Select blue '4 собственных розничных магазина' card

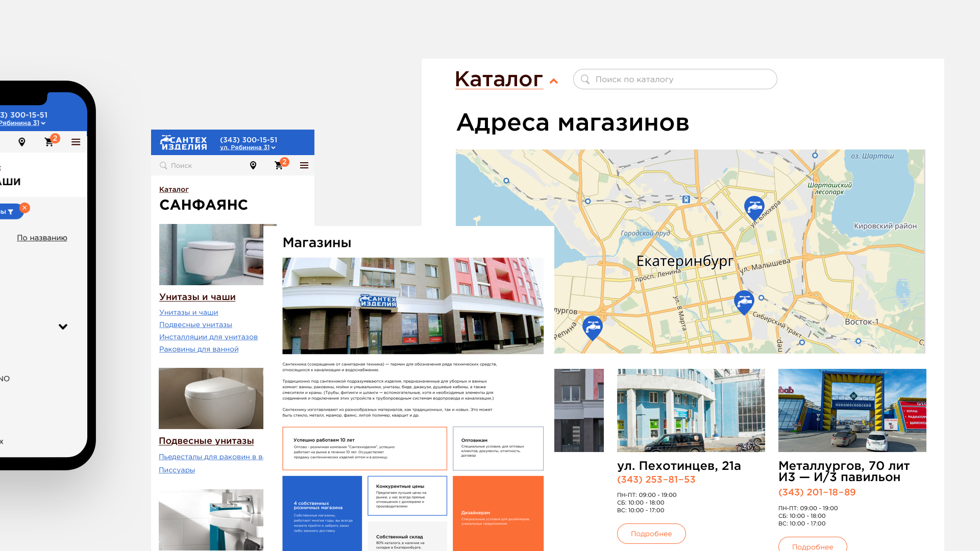[x=322, y=513]
